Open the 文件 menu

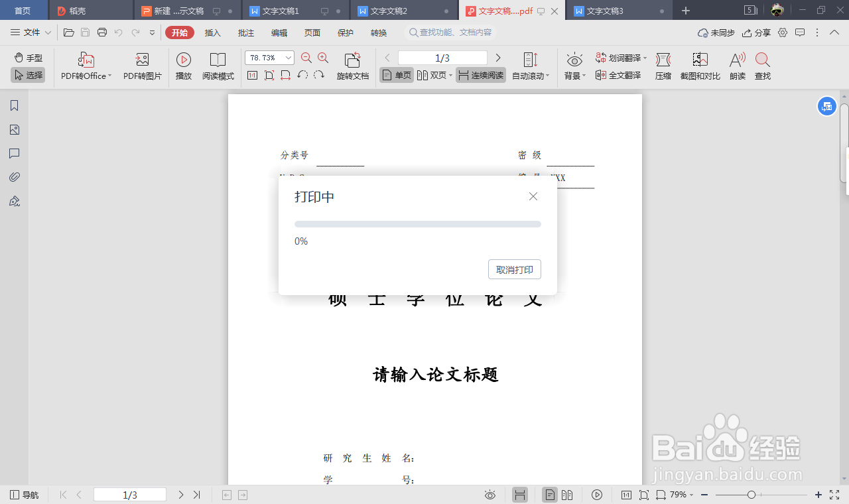[x=29, y=32]
